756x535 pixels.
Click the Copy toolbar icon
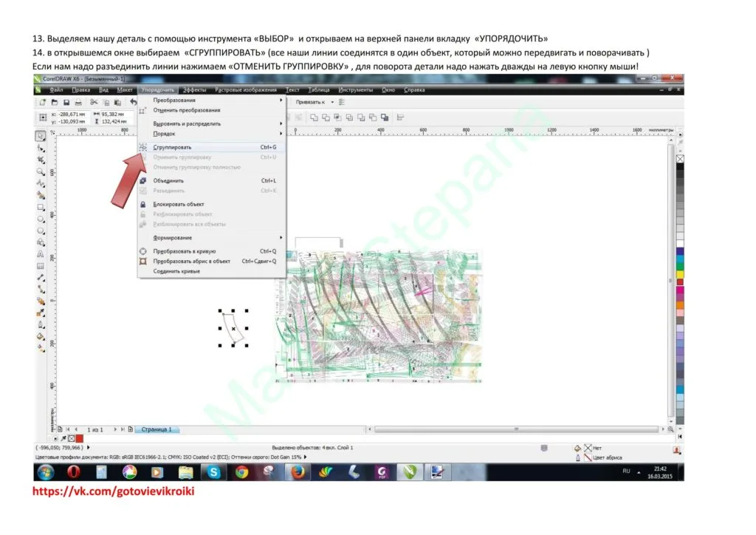tap(106, 102)
